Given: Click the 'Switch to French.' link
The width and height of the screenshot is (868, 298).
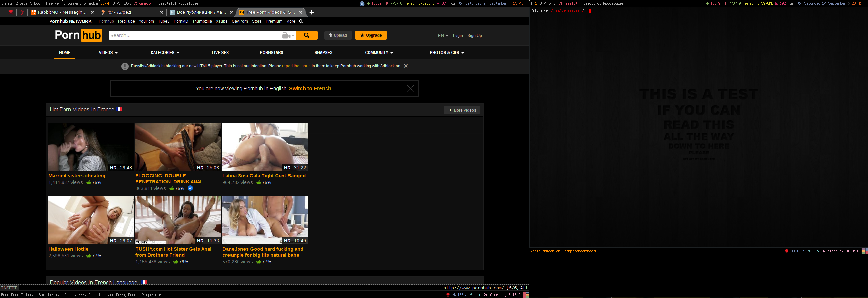Looking at the screenshot, I should (x=311, y=89).
